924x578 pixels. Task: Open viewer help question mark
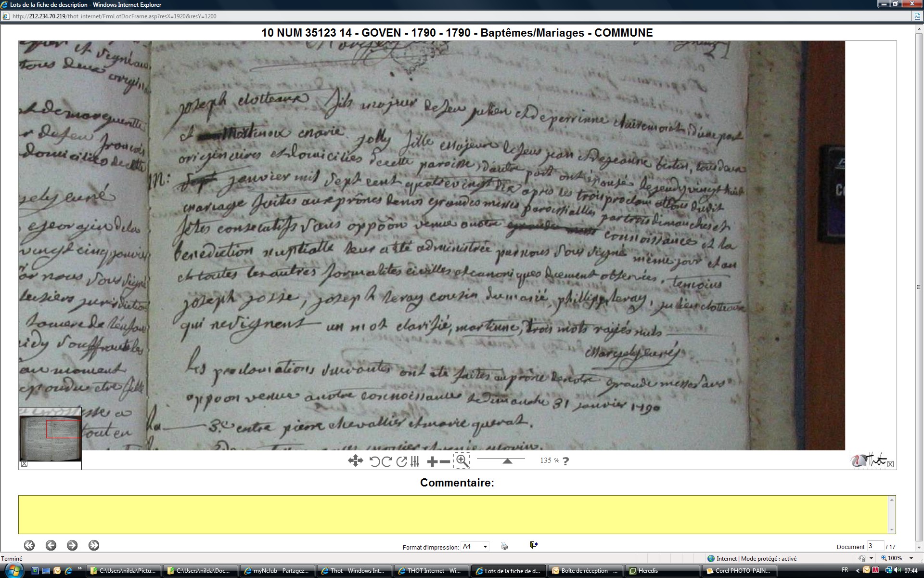pyautogui.click(x=565, y=461)
